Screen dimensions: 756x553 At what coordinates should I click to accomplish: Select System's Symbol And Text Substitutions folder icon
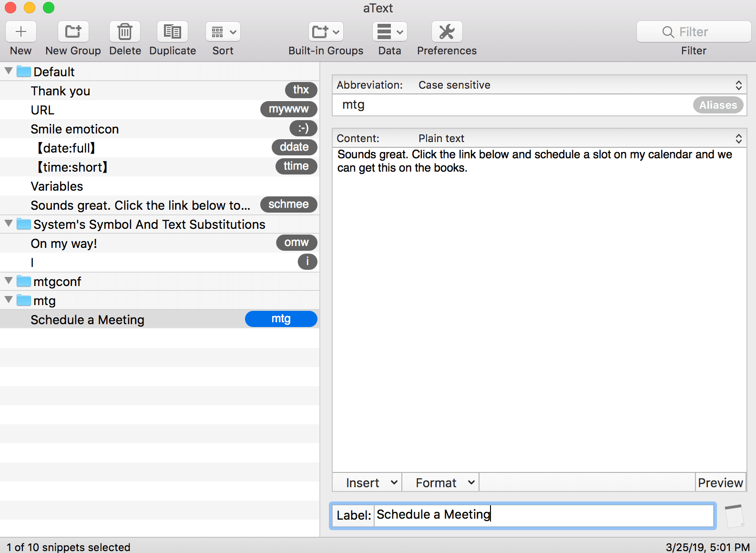(24, 224)
